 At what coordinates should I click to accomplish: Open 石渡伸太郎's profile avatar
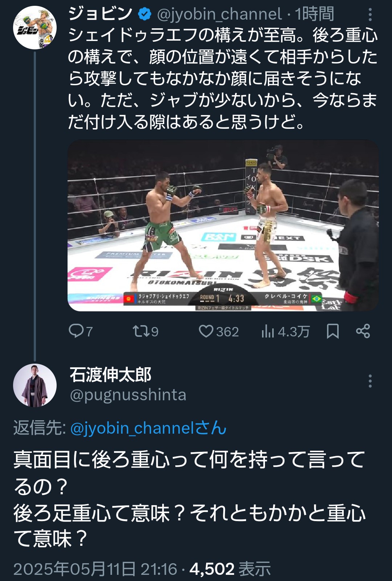coord(35,385)
